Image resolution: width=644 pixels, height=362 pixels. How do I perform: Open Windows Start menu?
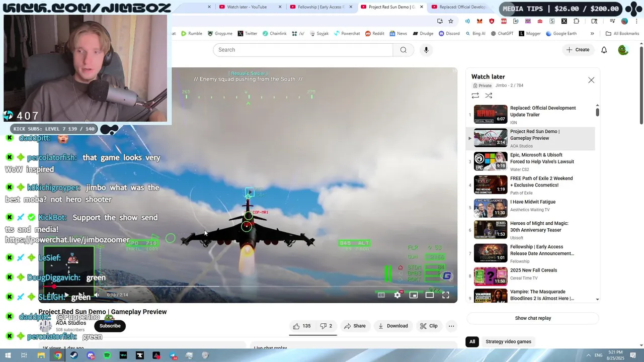click(8, 355)
